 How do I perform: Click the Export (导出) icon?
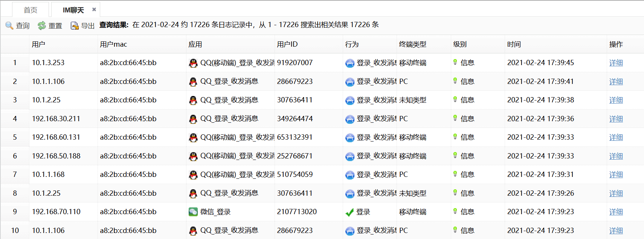pos(75,25)
